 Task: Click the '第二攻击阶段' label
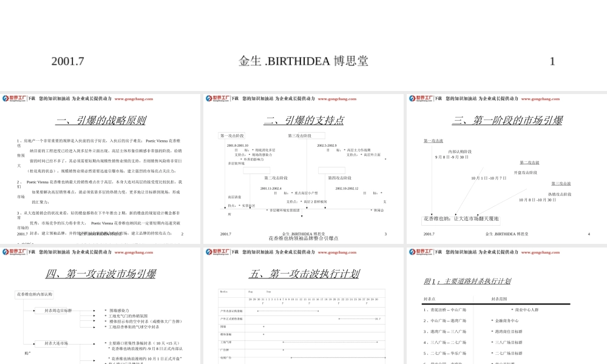click(276, 178)
